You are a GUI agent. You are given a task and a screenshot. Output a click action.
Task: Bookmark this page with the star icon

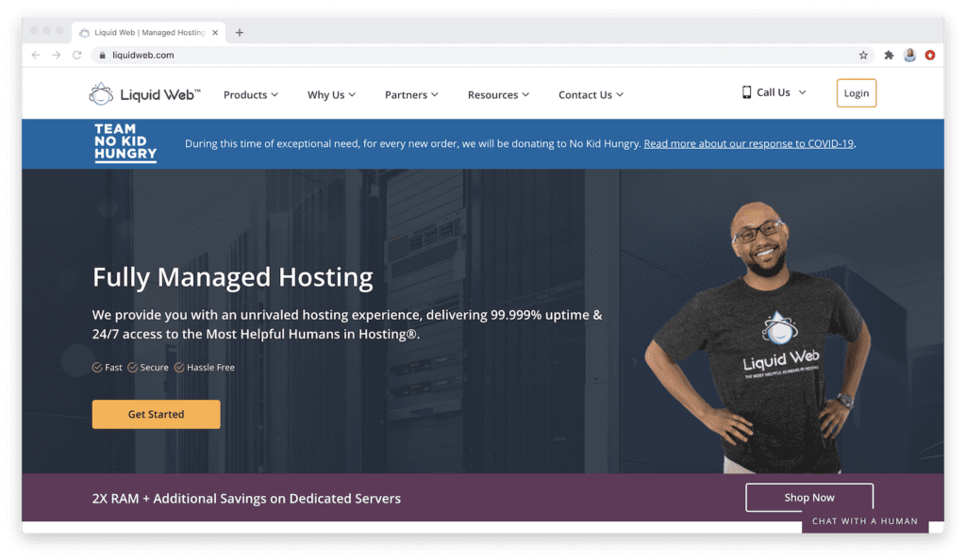coord(863,56)
